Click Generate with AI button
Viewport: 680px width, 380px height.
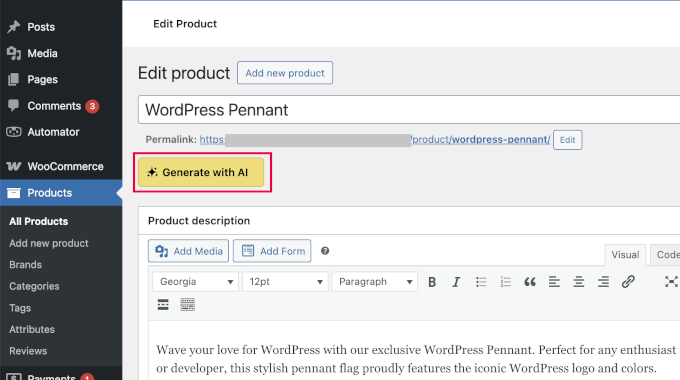201,172
